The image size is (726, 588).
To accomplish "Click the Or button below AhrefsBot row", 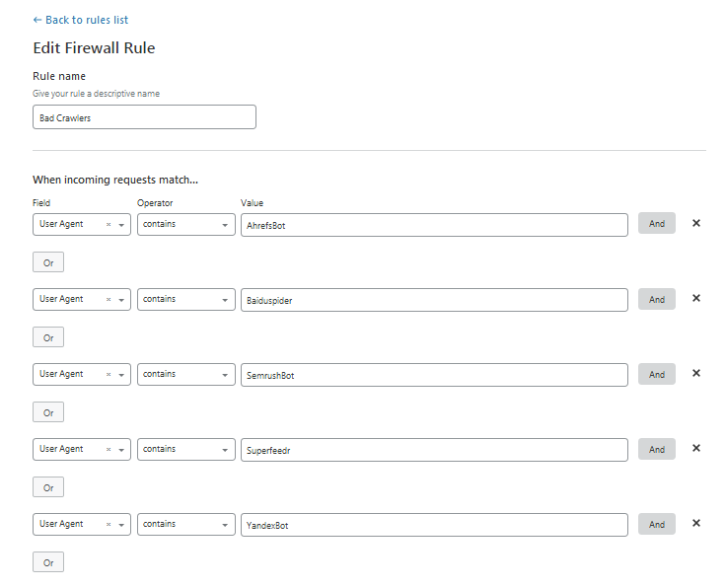I will (x=47, y=262).
